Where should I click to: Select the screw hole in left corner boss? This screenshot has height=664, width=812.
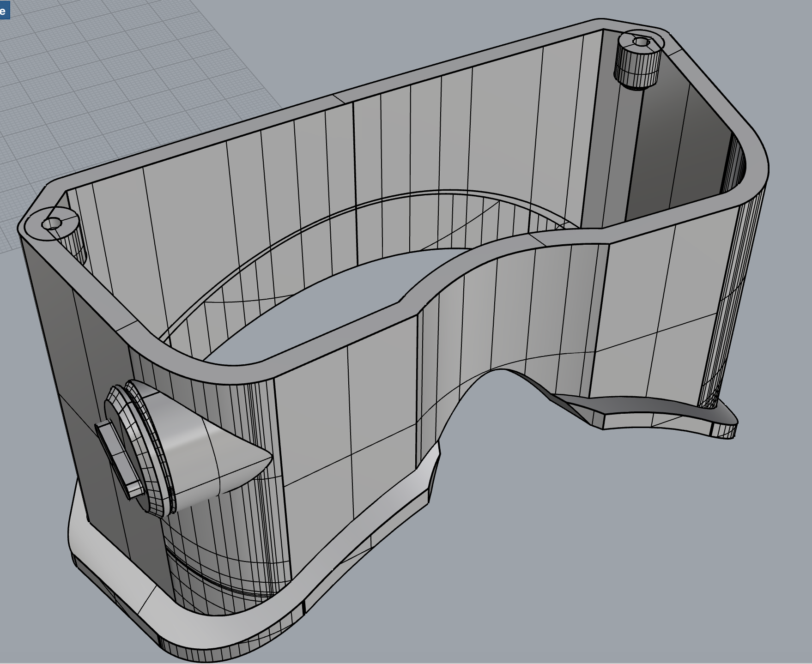pos(52,224)
